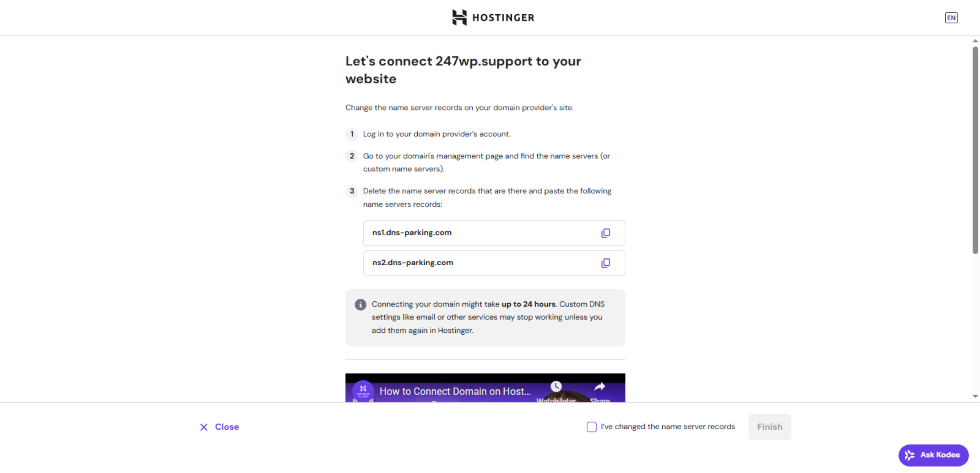Click the Finish button
This screenshot has width=980, height=473.
coord(769,426)
